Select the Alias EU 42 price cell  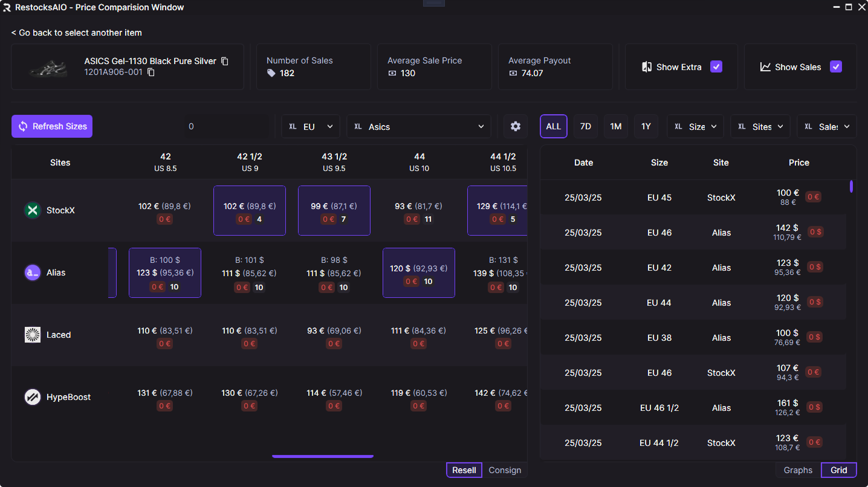click(x=165, y=273)
